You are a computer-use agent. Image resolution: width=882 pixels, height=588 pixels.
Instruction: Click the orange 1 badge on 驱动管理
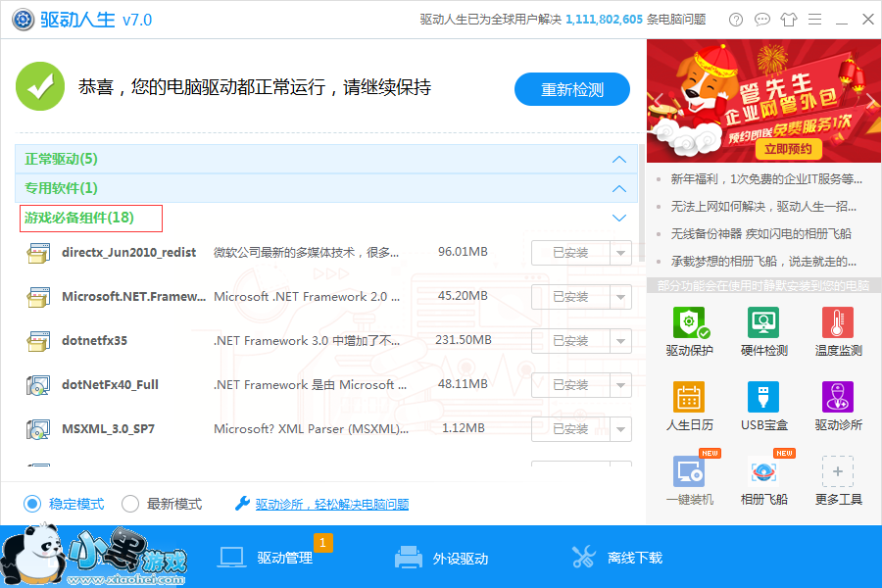pyautogui.click(x=322, y=542)
